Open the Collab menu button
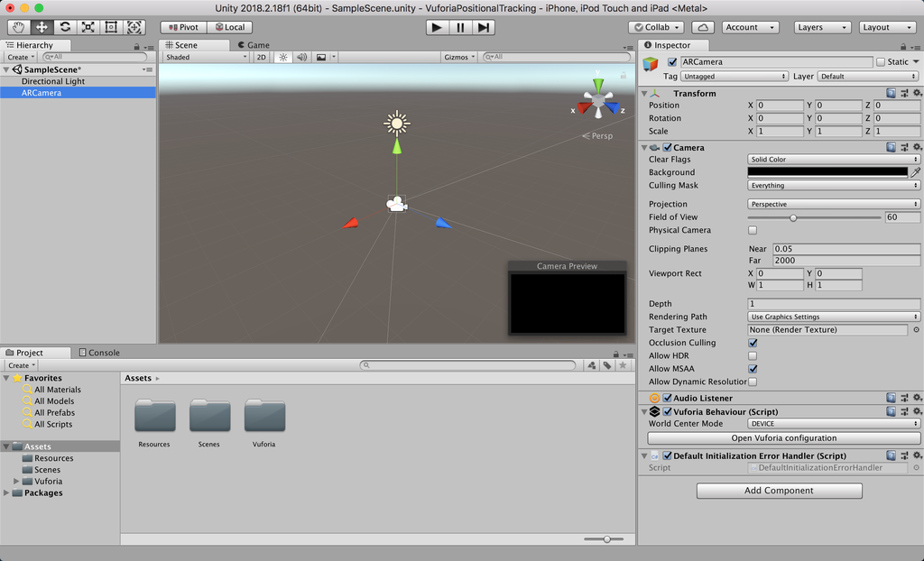Image resolution: width=924 pixels, height=561 pixels. [x=656, y=27]
